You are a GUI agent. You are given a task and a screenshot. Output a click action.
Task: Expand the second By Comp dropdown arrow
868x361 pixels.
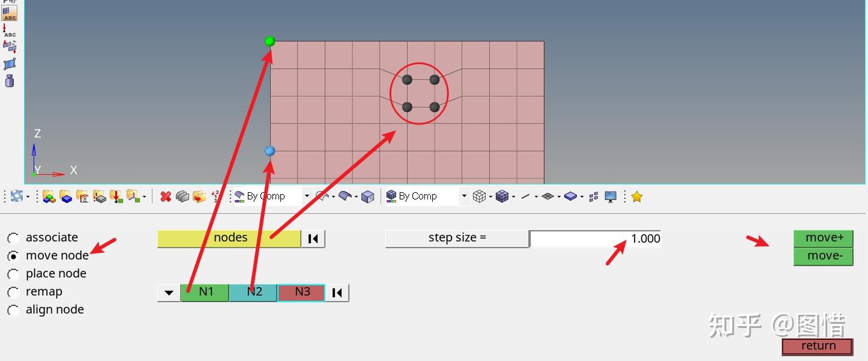tap(464, 196)
